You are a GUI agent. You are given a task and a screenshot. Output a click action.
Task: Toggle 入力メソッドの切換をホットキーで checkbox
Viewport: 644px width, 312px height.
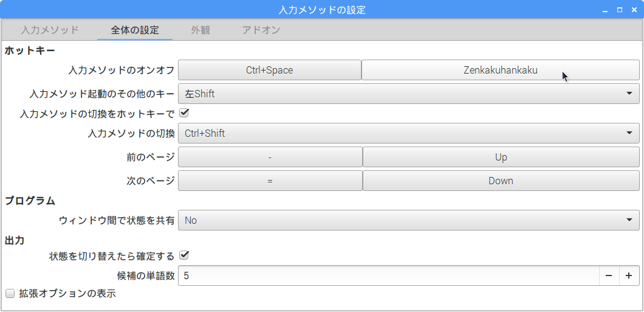184,113
